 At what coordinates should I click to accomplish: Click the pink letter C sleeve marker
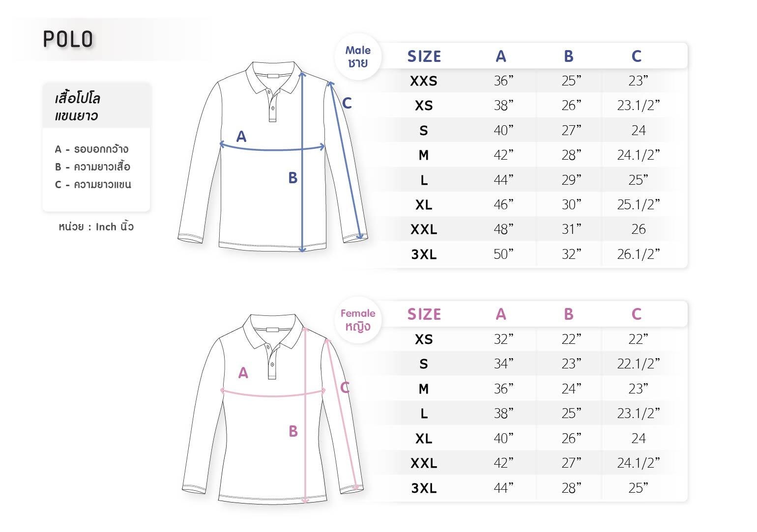(345, 388)
